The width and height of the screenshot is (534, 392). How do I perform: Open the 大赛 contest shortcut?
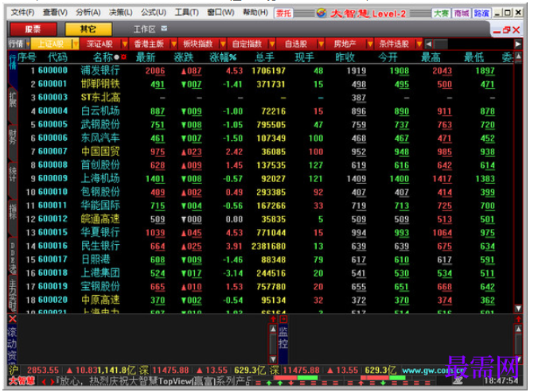442,14
